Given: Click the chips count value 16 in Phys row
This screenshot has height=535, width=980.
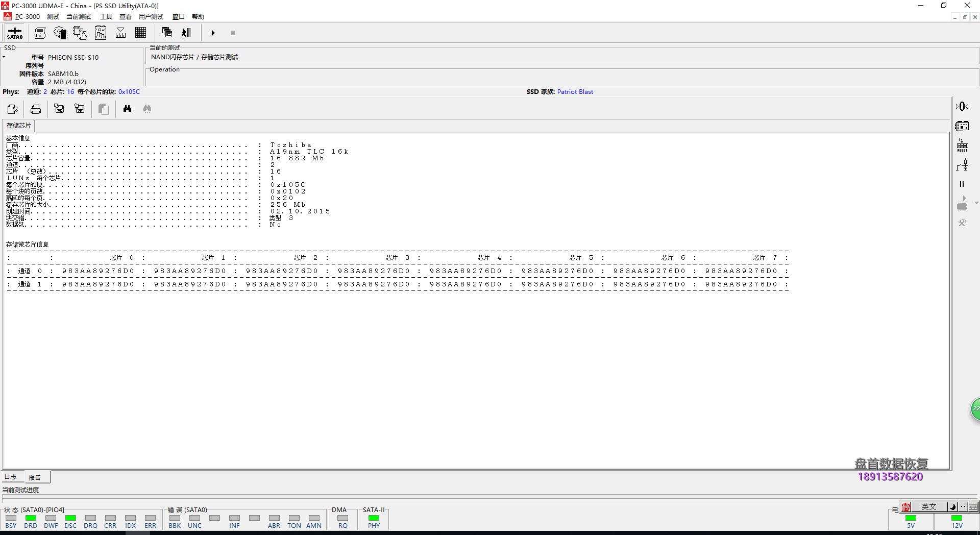Looking at the screenshot, I should click(x=70, y=92).
